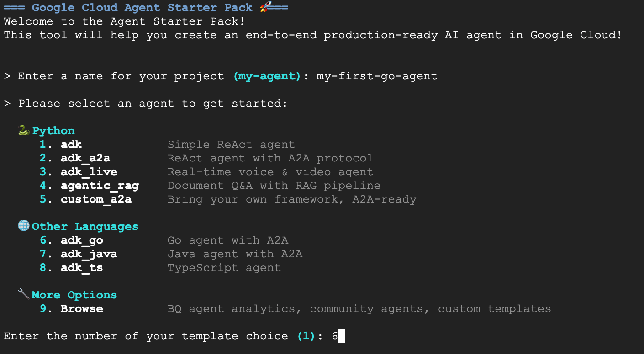Click the default (my-agent) hint text
Screen dimensions: 644x354
[267, 76]
